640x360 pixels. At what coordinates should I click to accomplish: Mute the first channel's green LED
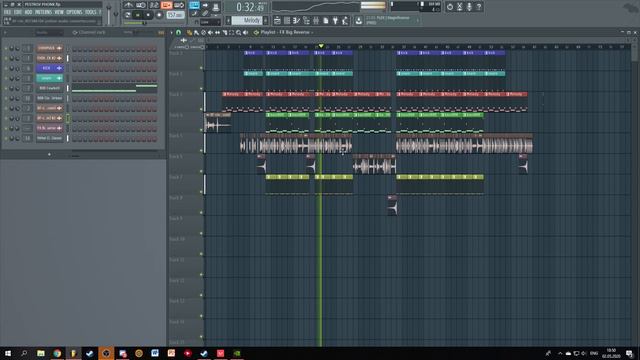click(6, 48)
